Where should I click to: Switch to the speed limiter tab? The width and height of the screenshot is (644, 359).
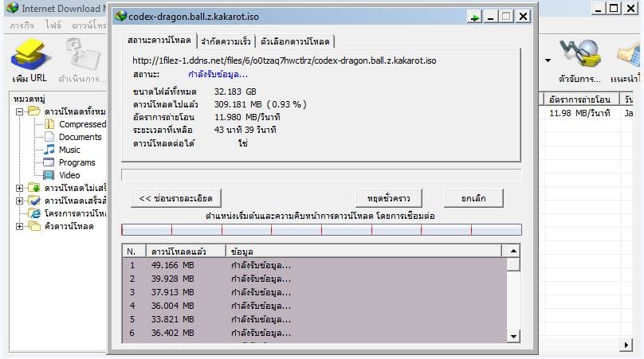coord(245,41)
